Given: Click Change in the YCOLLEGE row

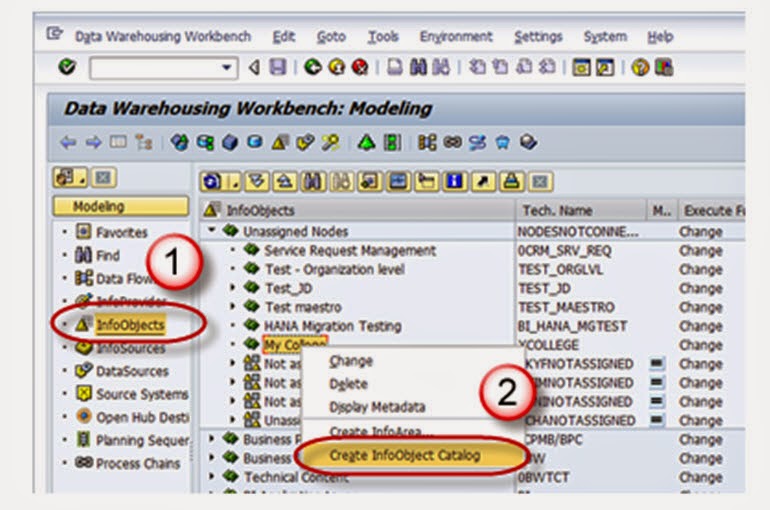Looking at the screenshot, I should coord(700,345).
